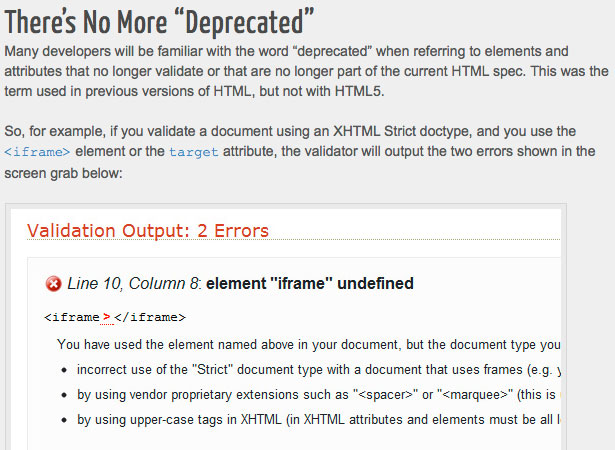Click the <iframe></iframe> code snippet

(x=115, y=317)
